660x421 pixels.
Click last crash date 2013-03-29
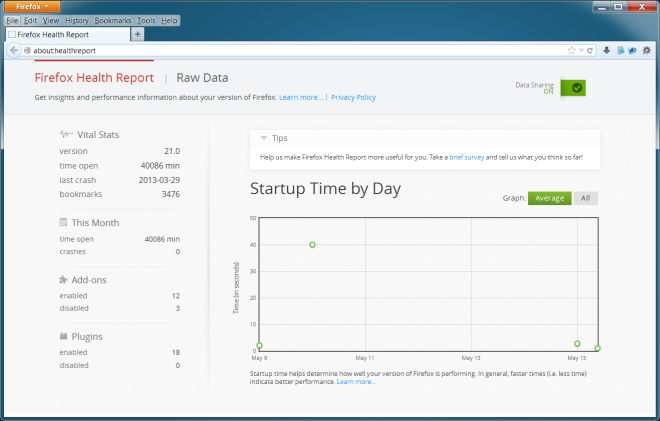pyautogui.click(x=159, y=180)
